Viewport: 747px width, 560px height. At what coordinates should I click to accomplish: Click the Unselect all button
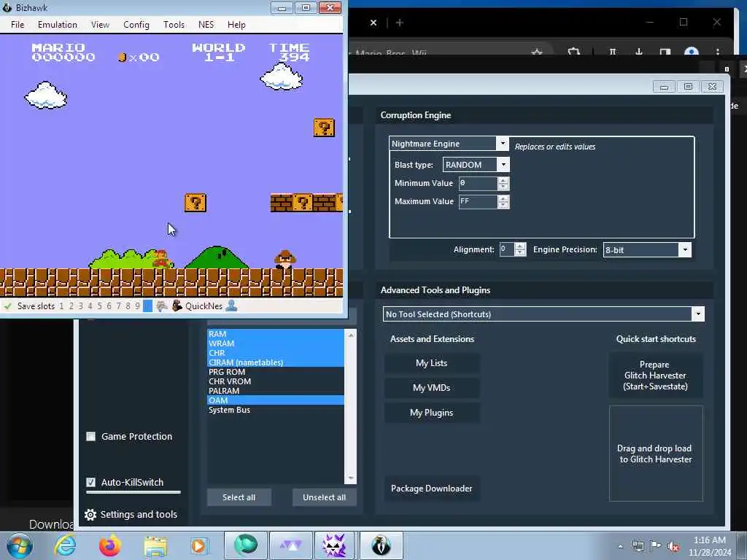point(324,497)
